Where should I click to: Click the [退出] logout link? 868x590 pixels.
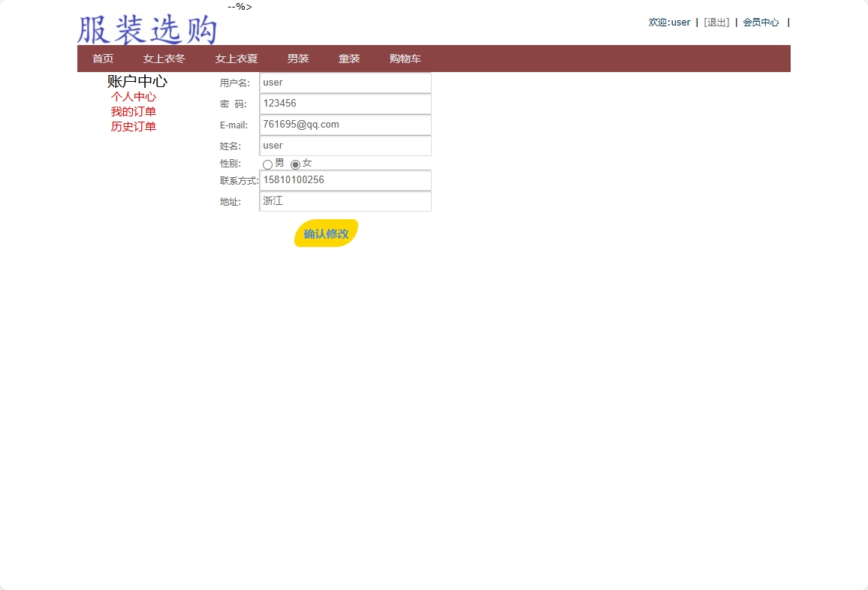click(x=716, y=22)
